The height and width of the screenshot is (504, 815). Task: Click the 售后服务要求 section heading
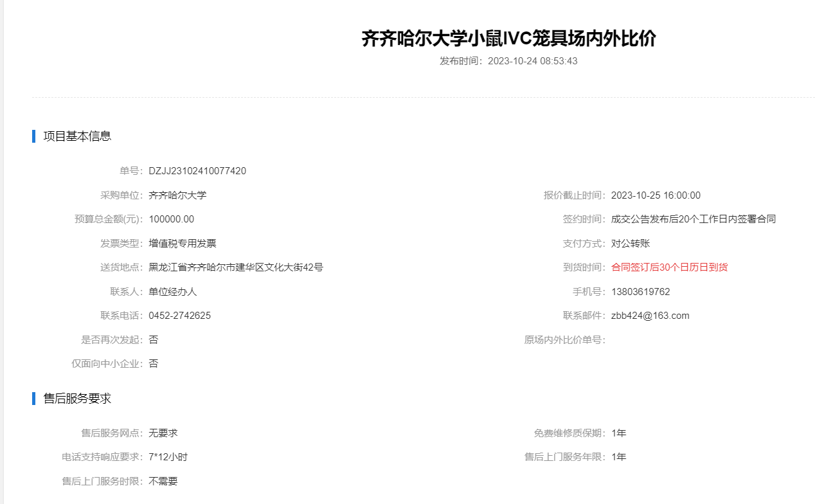click(x=77, y=399)
